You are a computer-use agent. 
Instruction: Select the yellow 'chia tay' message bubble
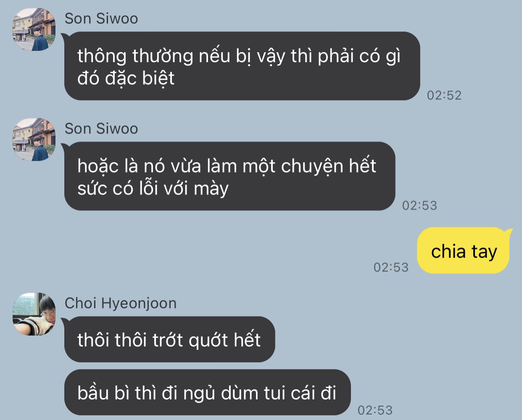(464, 250)
